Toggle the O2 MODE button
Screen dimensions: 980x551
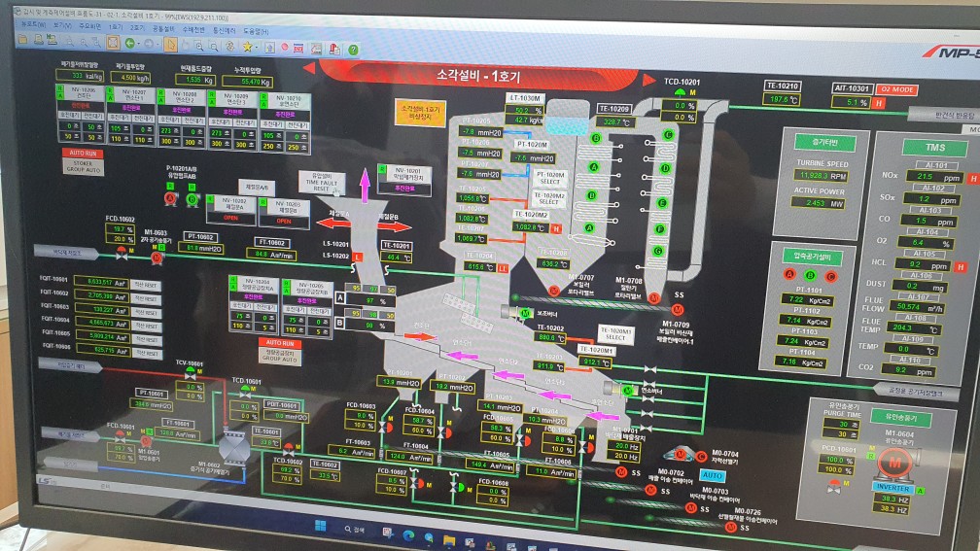(897, 88)
